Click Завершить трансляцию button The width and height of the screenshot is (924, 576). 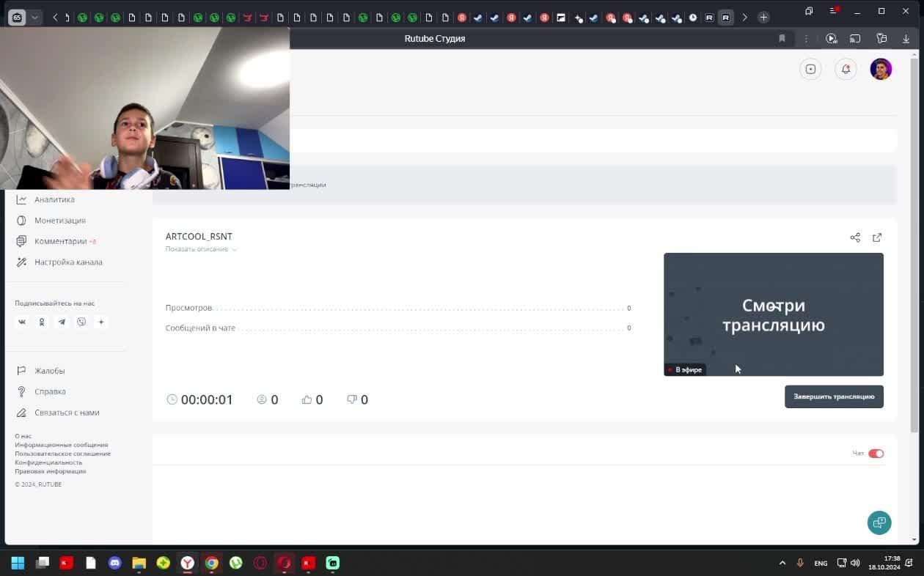point(834,396)
